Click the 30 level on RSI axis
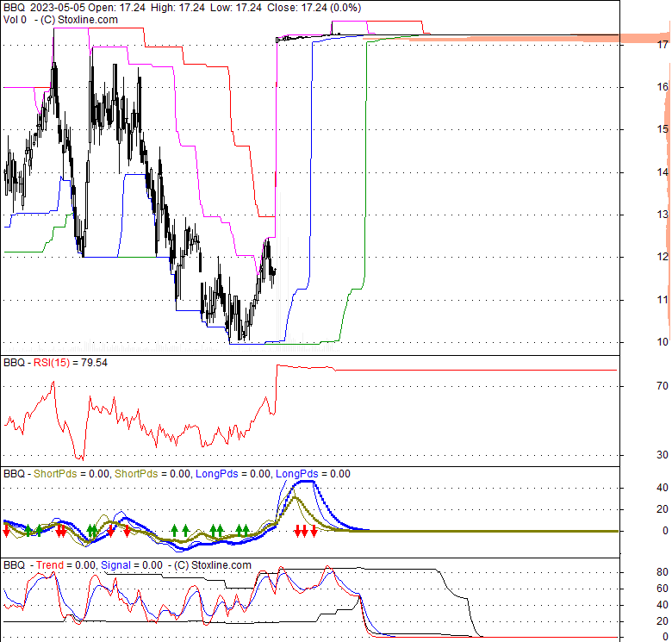Viewport: 672px width, 642px height. [663, 455]
